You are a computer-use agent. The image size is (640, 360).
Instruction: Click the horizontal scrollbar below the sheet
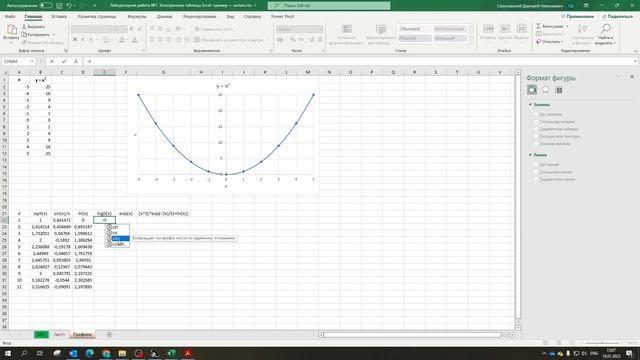pos(412,335)
